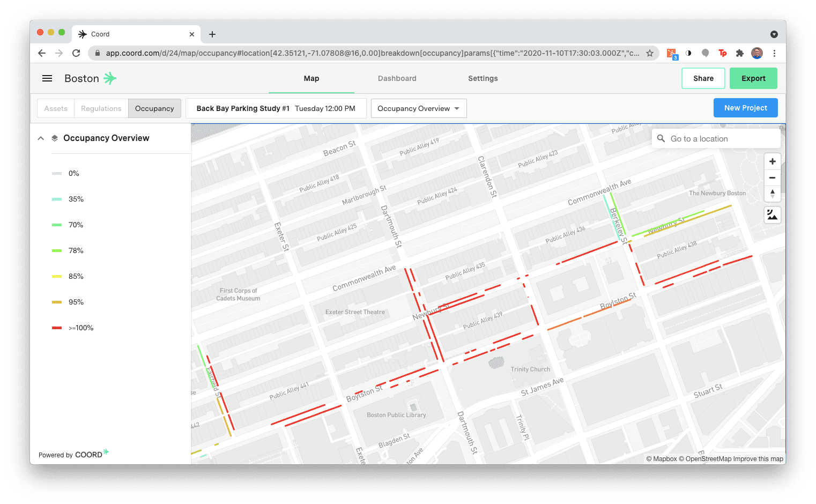
Task: Click the Beacon St map label
Action: pyautogui.click(x=339, y=149)
